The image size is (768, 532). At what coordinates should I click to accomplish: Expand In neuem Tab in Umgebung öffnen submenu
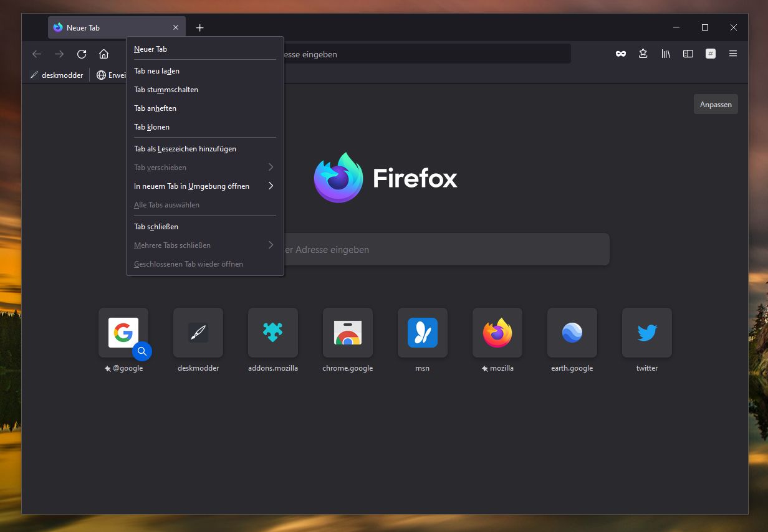point(204,186)
